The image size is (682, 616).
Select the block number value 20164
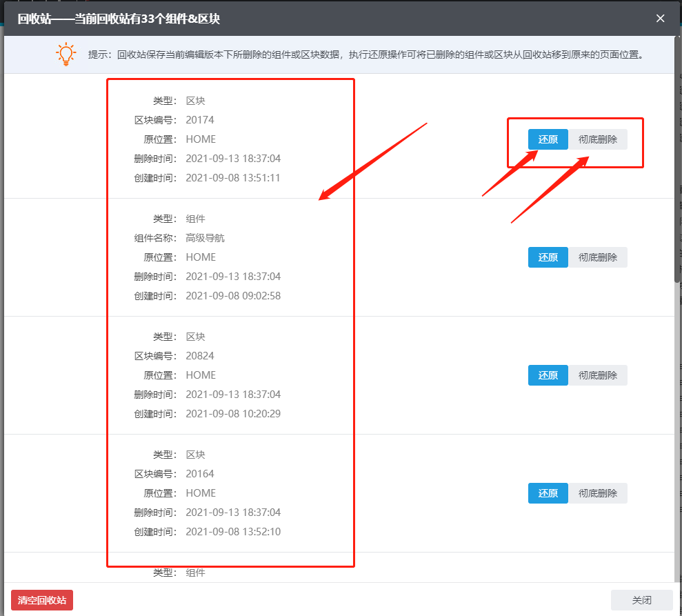200,474
